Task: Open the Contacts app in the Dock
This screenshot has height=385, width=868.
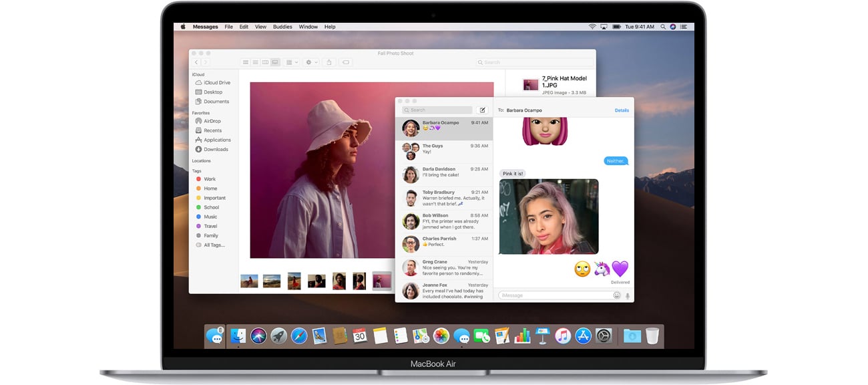Action: coord(340,336)
